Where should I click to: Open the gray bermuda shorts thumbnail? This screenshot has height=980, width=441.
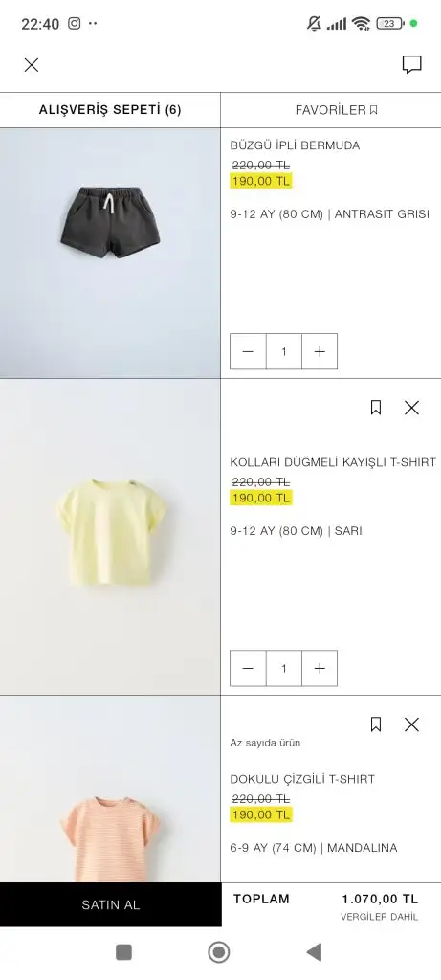tap(110, 253)
